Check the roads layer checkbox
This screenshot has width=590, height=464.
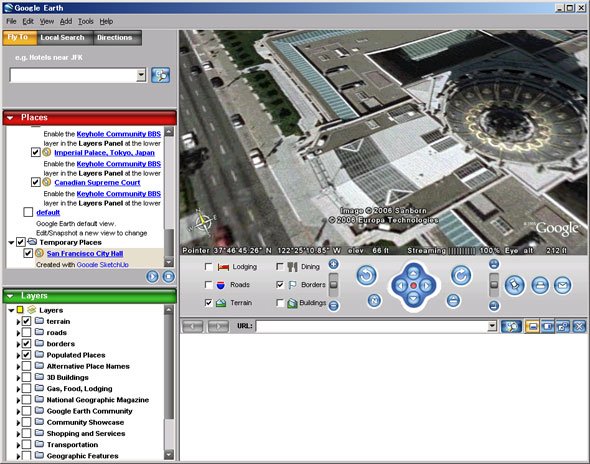26,332
